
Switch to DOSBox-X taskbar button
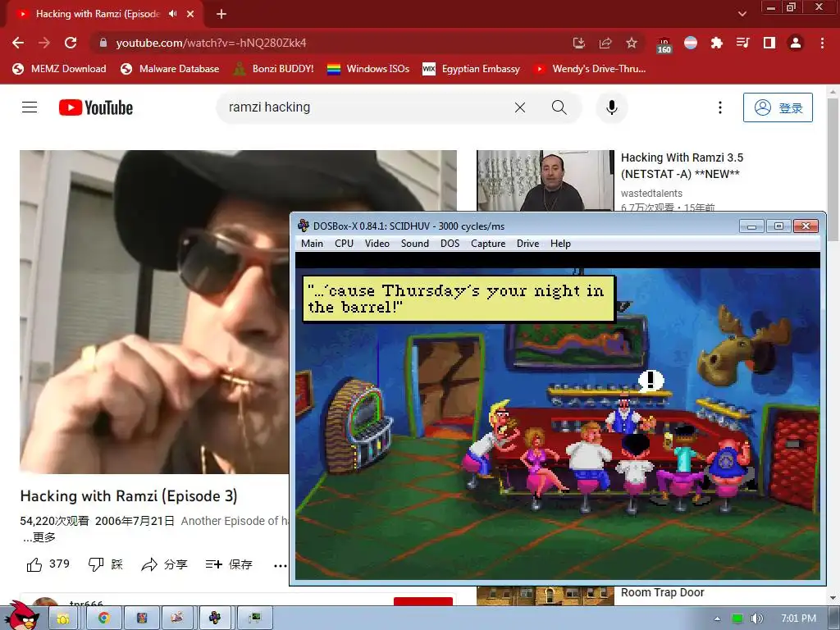point(215,619)
